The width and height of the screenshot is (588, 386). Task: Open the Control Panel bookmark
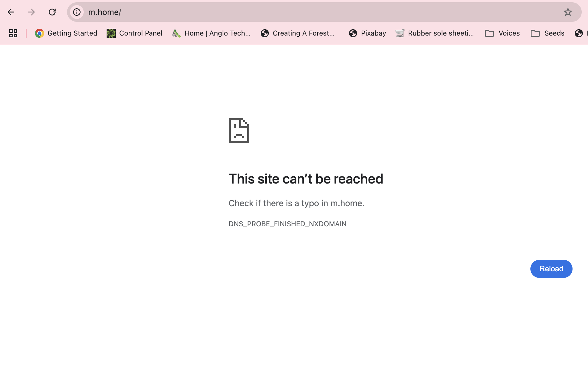(x=134, y=33)
